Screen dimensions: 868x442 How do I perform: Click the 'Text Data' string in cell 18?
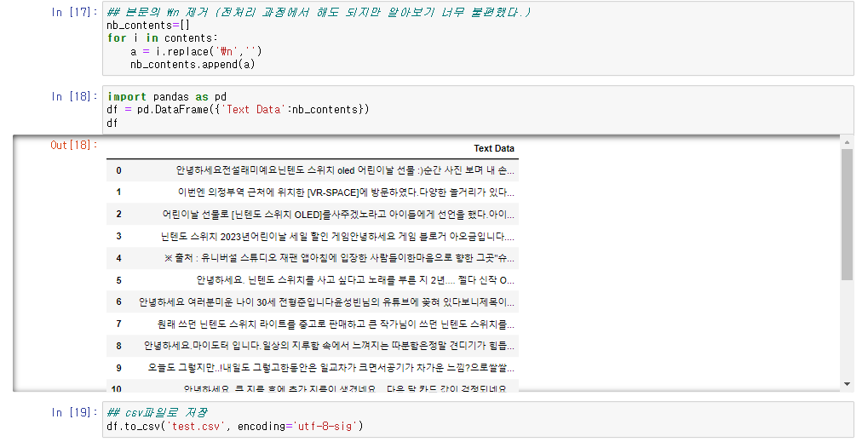(254, 110)
